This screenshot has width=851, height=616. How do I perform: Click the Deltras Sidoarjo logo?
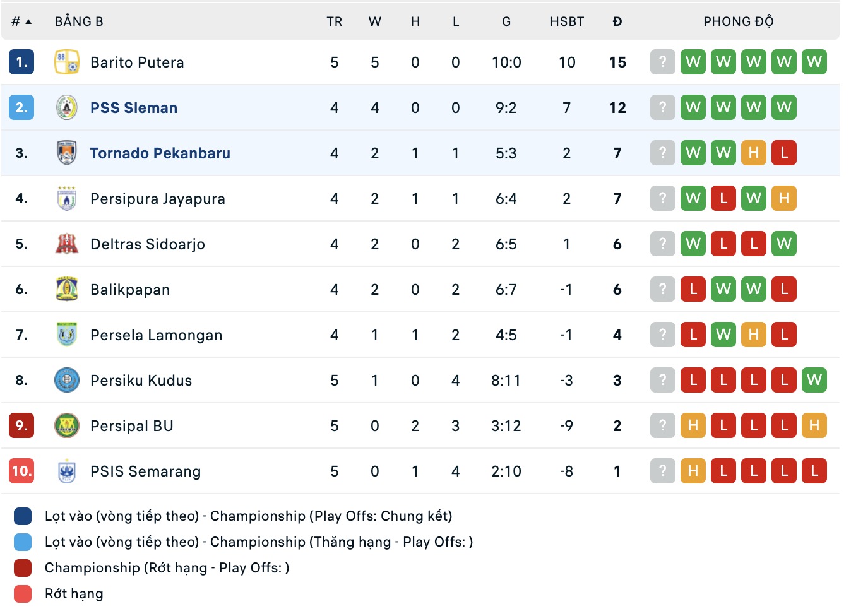(66, 244)
